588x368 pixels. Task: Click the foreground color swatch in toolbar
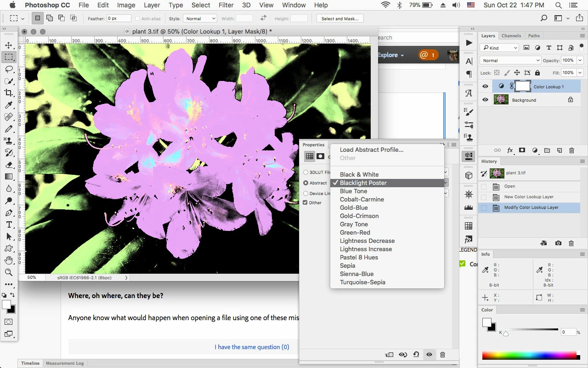(6, 305)
